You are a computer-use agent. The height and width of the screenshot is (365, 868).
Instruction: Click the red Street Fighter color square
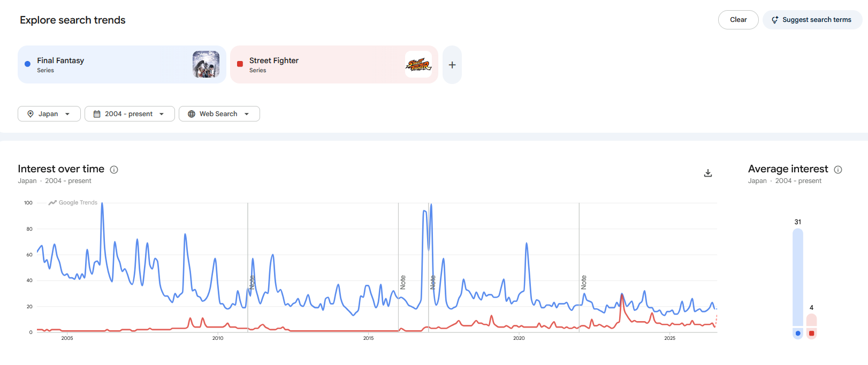(x=240, y=64)
